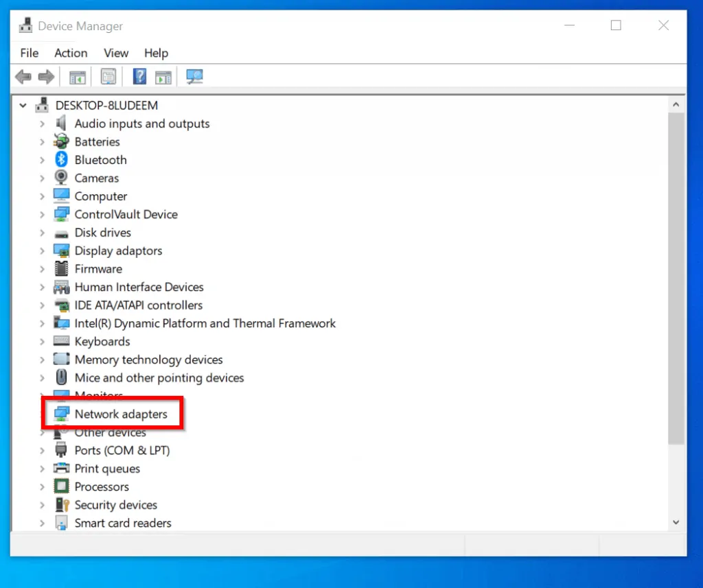Expand the Display adaptors category
Viewport: 703px width, 588px height.
tap(43, 250)
